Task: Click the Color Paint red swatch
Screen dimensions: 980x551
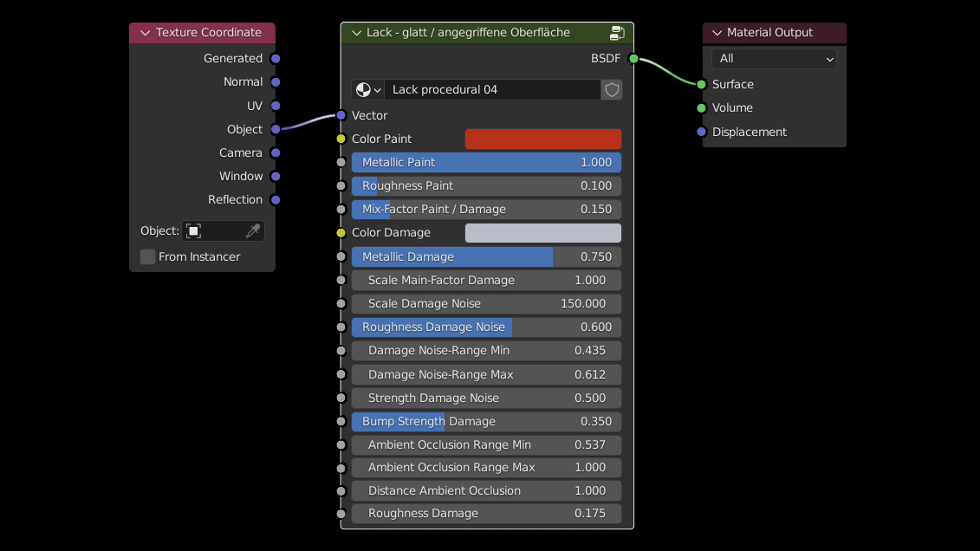Action: tap(542, 139)
